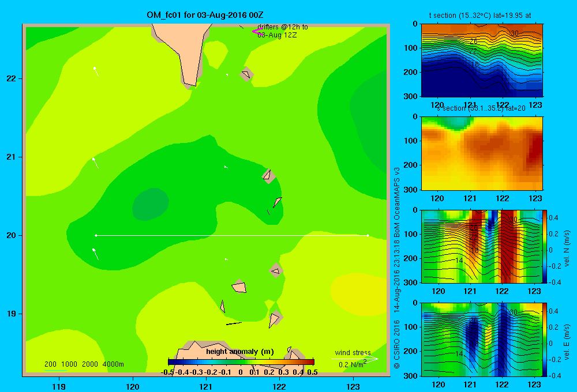Image resolution: width=577 pixels, height=392 pixels.
Task: Click the island near 19.35N 121.45E
Action: point(239,287)
